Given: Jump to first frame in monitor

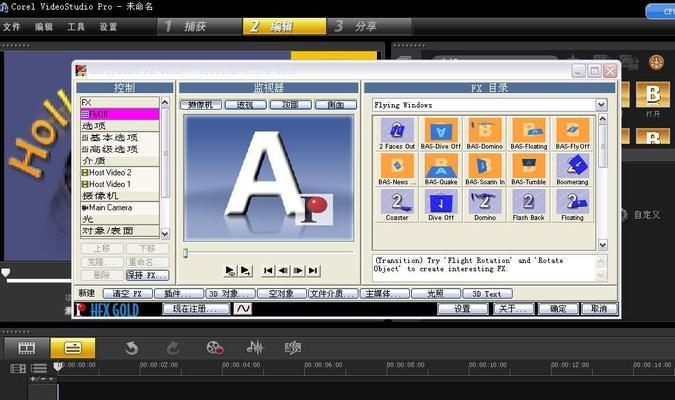Looking at the screenshot, I should coord(268,270).
